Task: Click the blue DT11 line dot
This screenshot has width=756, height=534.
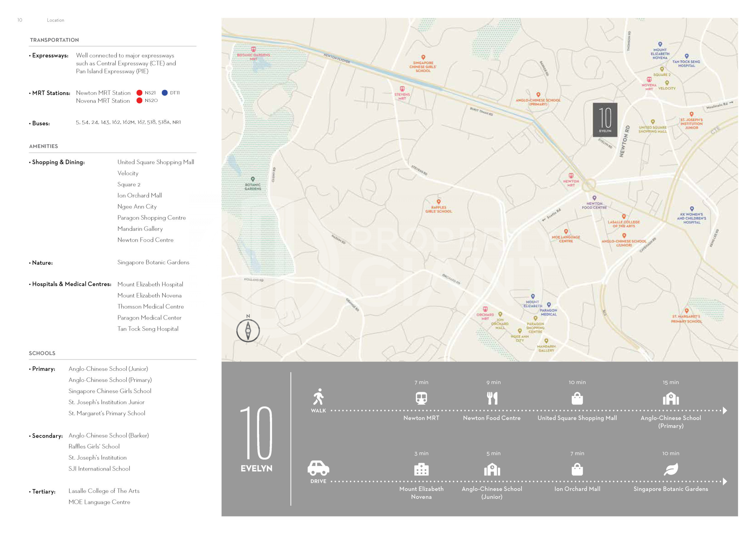Action: (x=164, y=93)
